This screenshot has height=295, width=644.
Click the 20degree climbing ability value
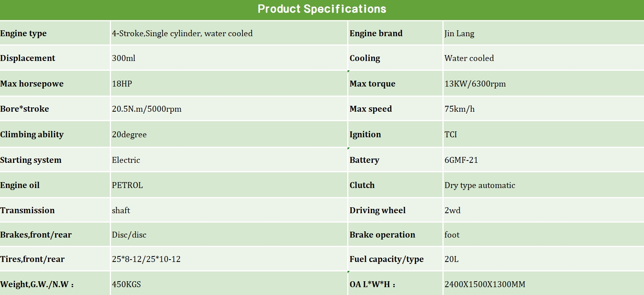(129, 135)
